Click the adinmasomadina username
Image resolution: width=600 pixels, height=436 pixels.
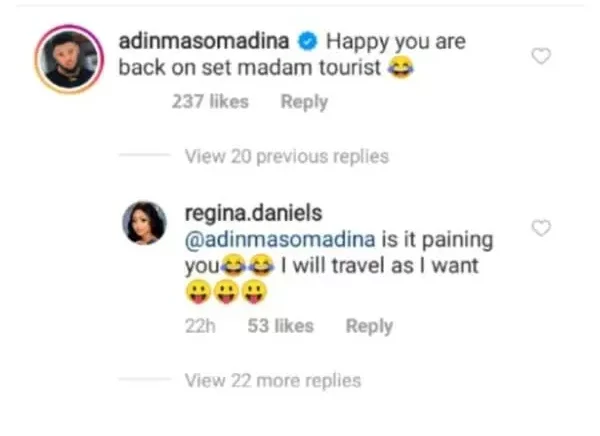coord(204,41)
